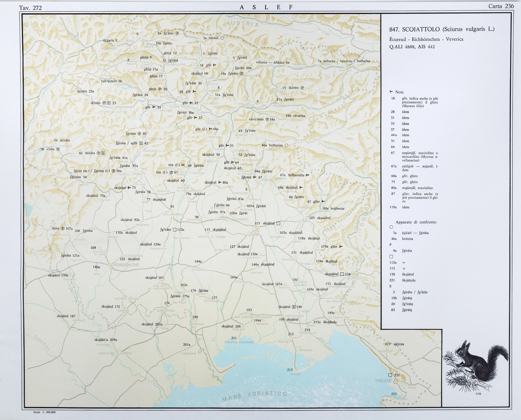Click the circle symbol beside 3a hármli
The image size is (521, 420).
pyautogui.click(x=222, y=38)
